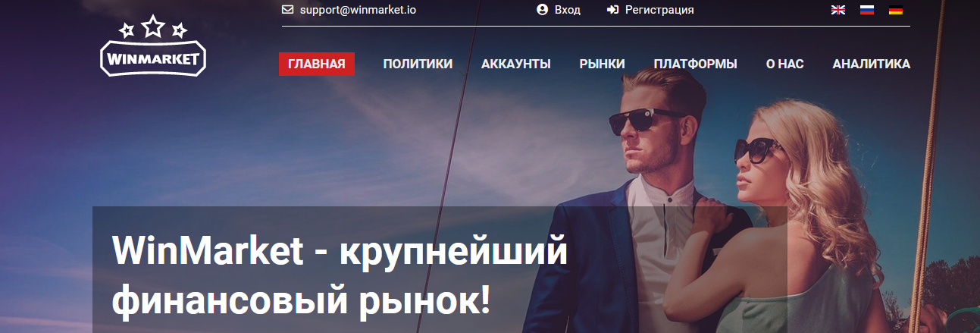Open the ПЛАТФОРМЫ menu item
Image resolution: width=980 pixels, height=333 pixels.
click(696, 64)
